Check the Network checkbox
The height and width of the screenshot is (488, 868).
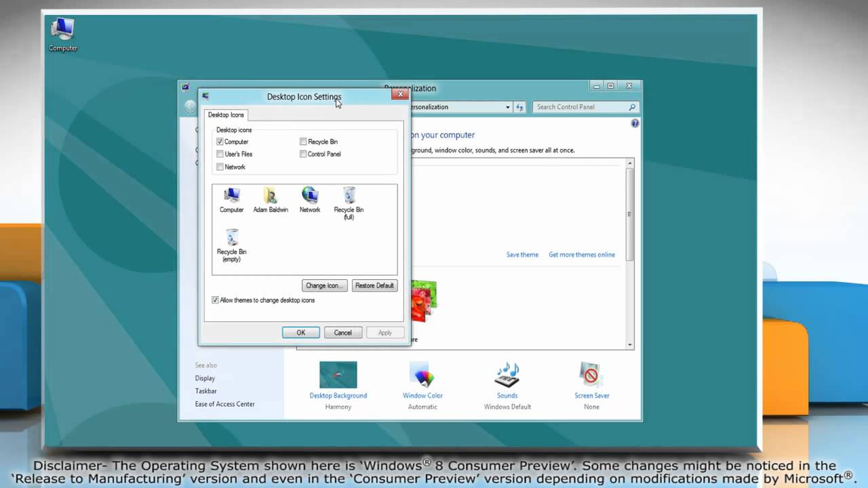[220, 167]
